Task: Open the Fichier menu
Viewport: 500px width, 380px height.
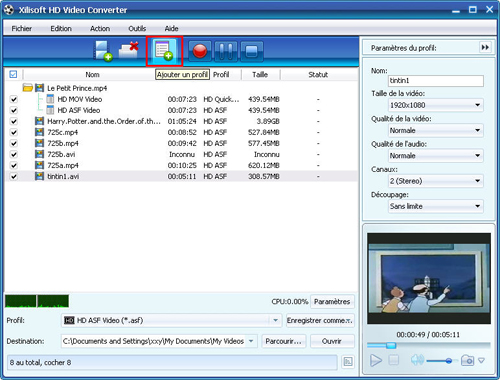Action: [22, 28]
